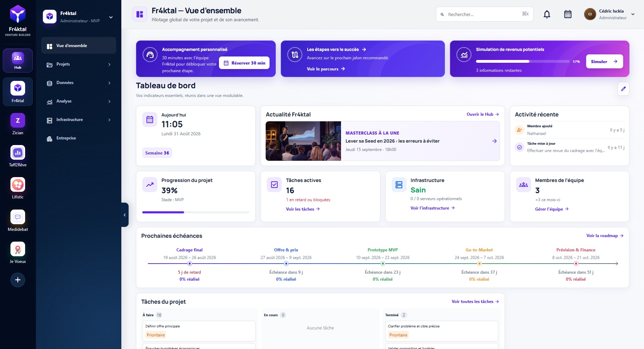Screen dimensions: 644x349
Task: Click the Semaine 36 badge
Action: pyautogui.click(x=157, y=153)
